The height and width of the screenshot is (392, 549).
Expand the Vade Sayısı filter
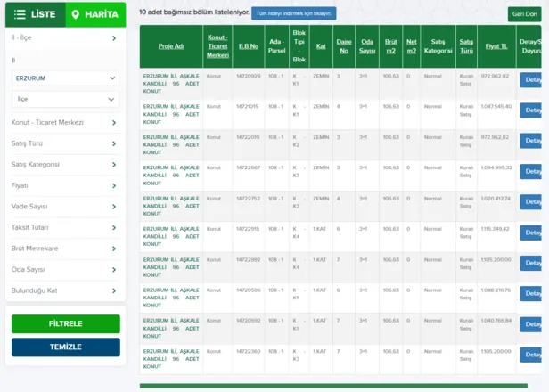(64, 207)
